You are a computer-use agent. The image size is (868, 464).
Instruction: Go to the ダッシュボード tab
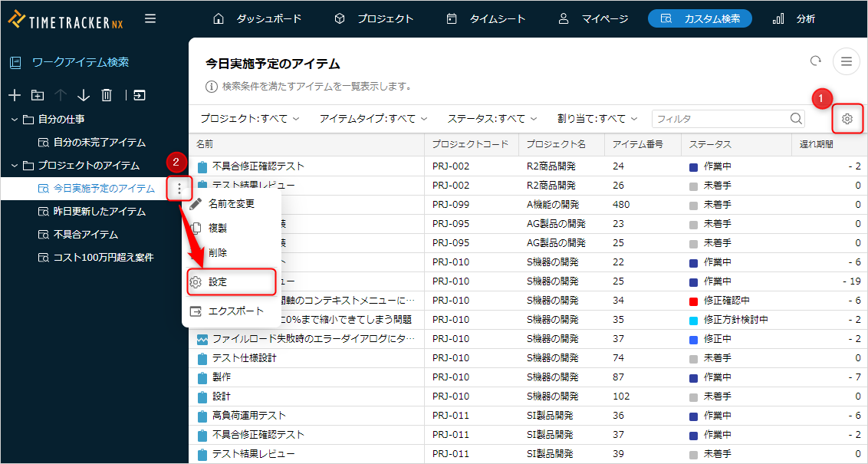pos(258,18)
